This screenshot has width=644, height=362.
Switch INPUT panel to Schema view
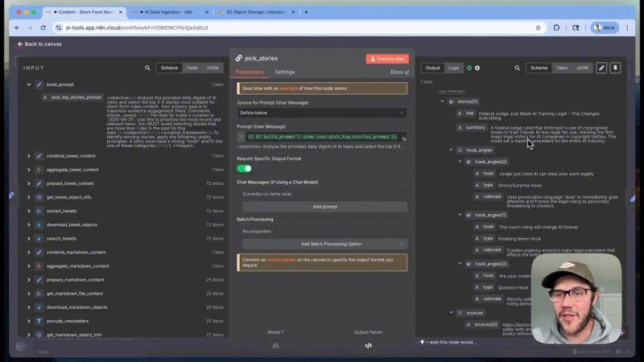coord(169,68)
